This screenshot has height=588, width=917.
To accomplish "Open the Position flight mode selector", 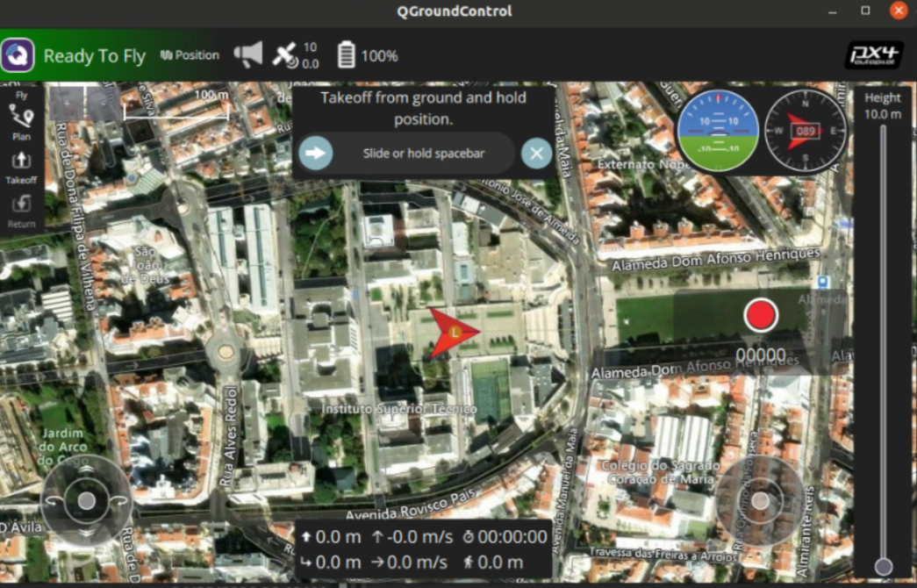I will coord(190,55).
